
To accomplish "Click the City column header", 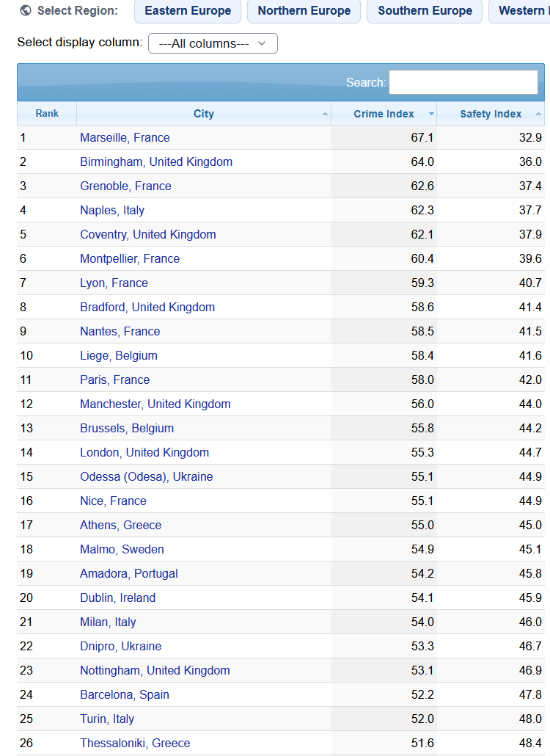I will tap(204, 114).
